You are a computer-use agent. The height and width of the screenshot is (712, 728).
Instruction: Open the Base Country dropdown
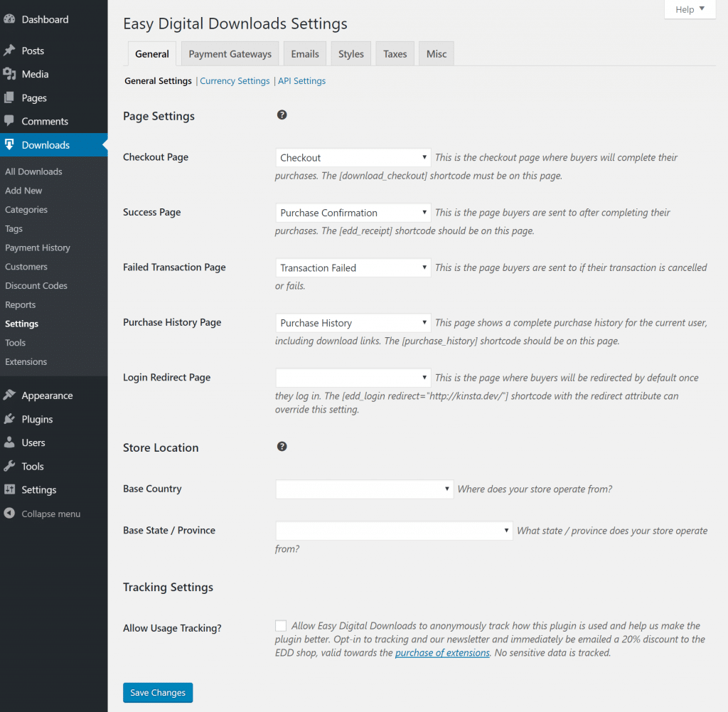point(364,489)
